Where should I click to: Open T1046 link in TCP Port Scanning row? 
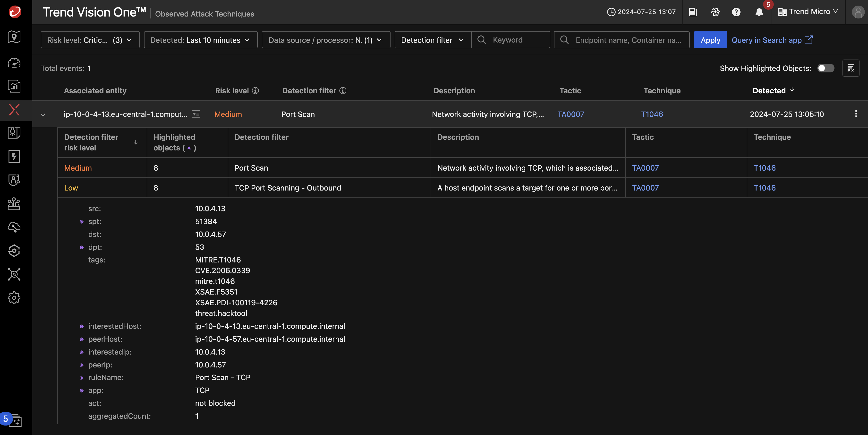click(765, 188)
